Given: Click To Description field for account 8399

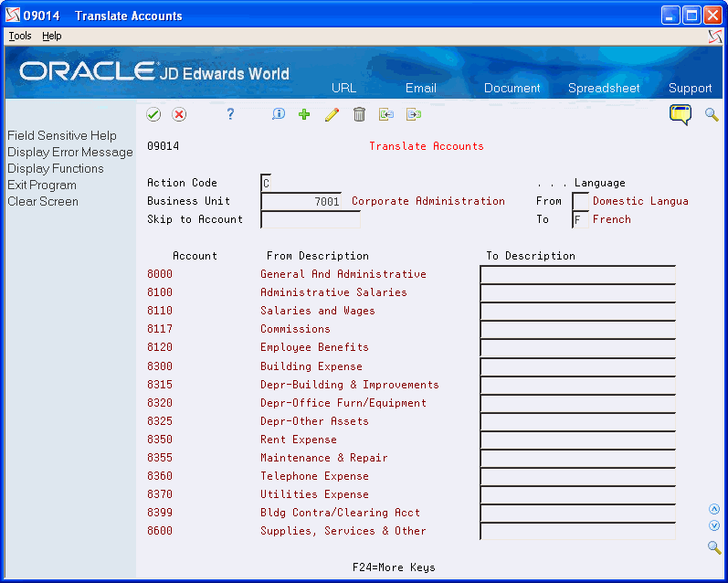Looking at the screenshot, I should (577, 513).
